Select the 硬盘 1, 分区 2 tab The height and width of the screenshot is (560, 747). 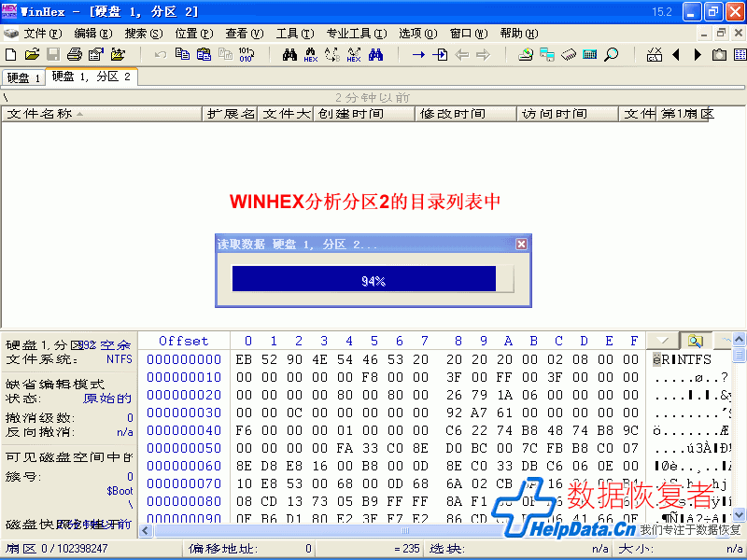(92, 77)
